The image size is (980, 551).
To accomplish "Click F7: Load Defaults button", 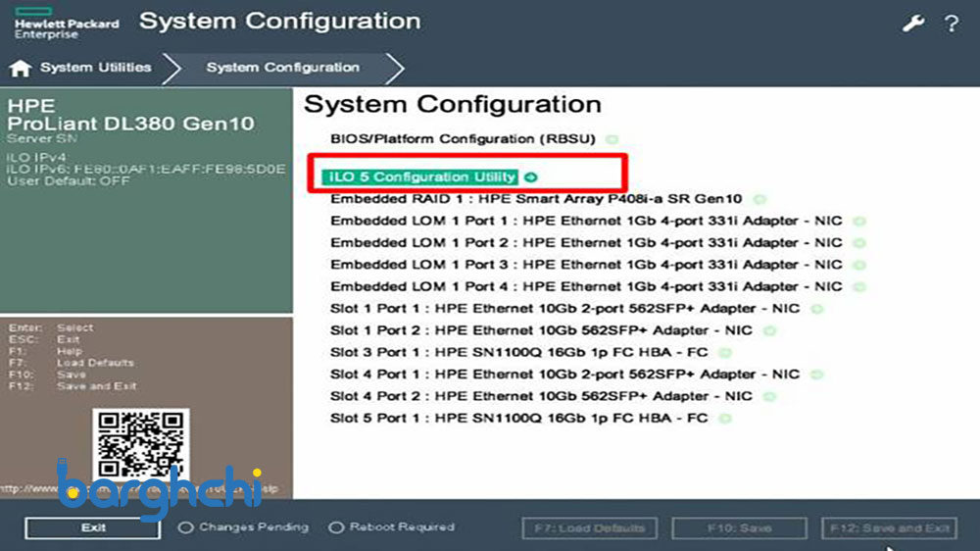I will tap(589, 528).
